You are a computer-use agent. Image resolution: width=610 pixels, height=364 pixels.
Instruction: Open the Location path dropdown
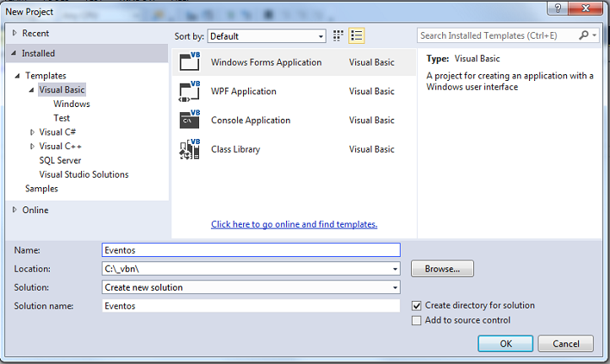pos(395,269)
